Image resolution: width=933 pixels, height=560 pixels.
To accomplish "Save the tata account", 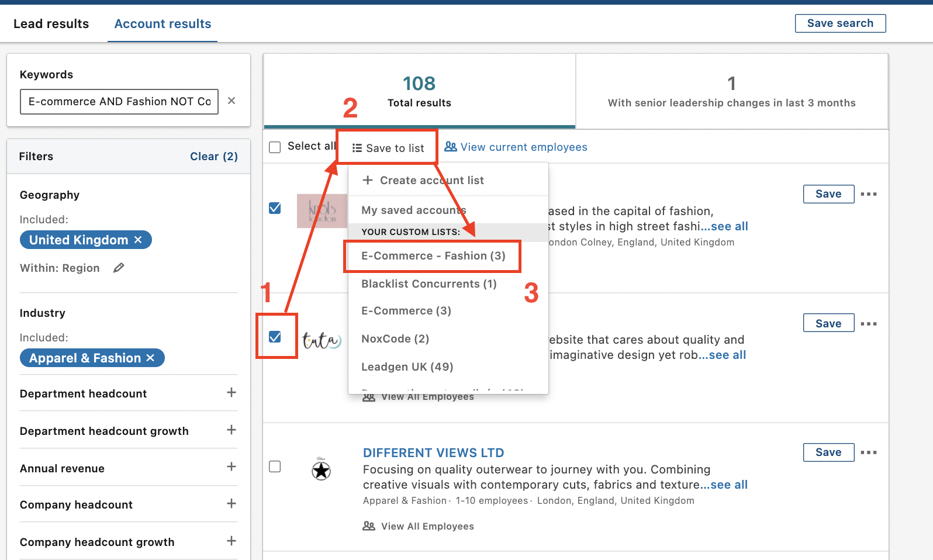I will coord(828,323).
